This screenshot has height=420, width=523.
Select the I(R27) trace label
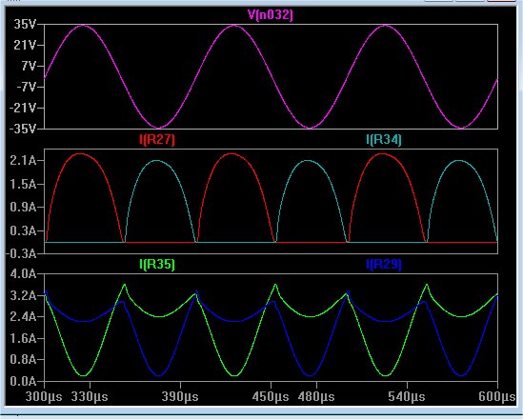pyautogui.click(x=157, y=140)
